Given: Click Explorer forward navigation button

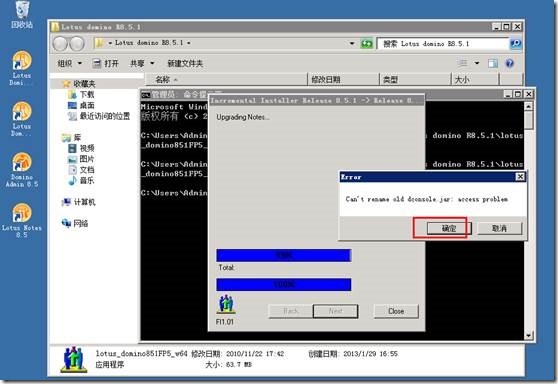Looking at the screenshot, I should point(77,43).
